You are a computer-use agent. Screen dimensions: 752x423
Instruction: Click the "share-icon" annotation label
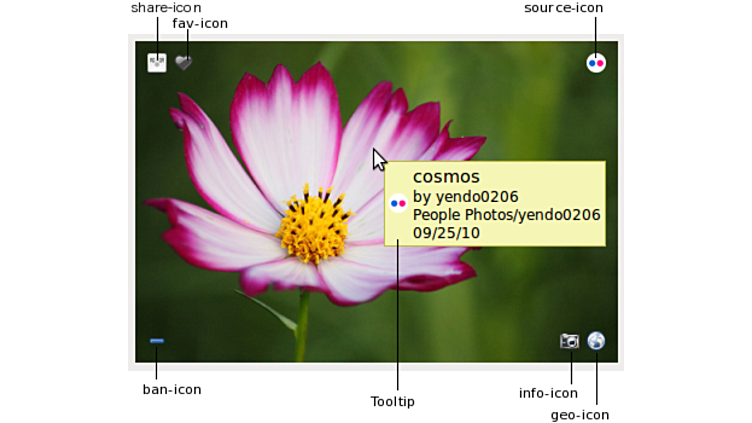pyautogui.click(x=166, y=8)
